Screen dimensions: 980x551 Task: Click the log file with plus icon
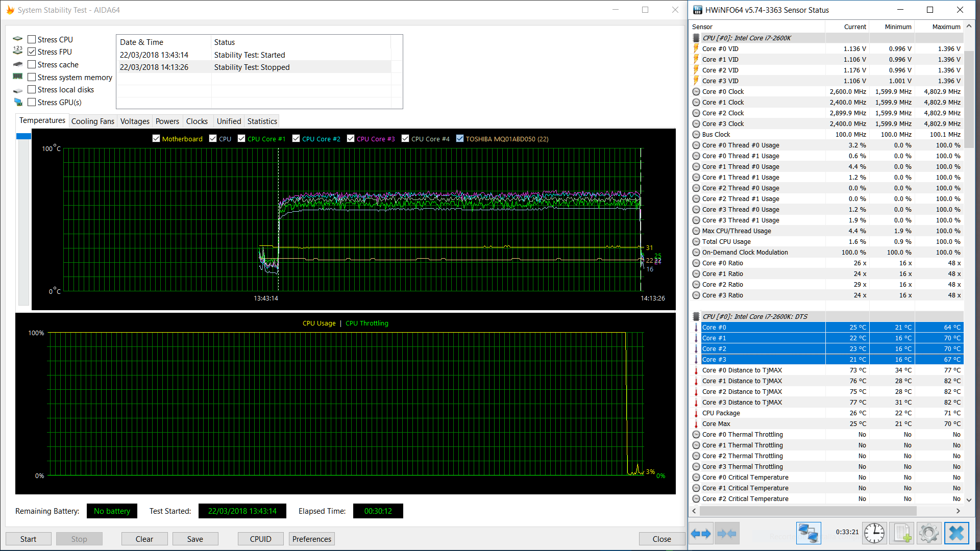[901, 533]
